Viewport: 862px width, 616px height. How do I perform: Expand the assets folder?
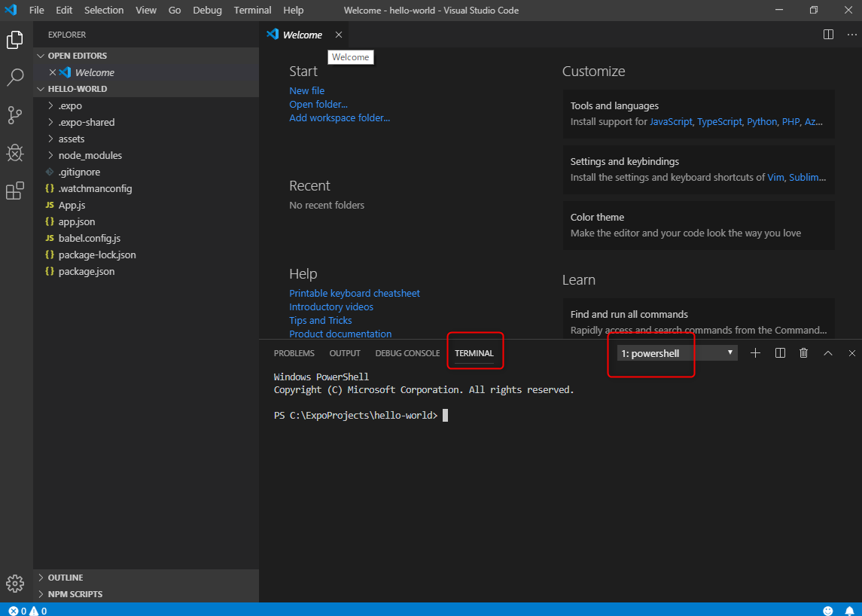pos(146,139)
